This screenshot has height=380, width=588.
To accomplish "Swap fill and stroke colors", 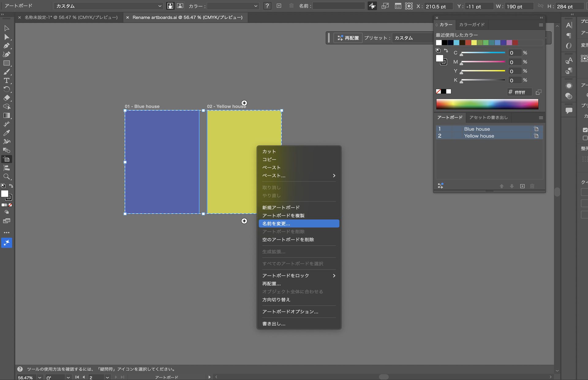I will [x=11, y=186].
